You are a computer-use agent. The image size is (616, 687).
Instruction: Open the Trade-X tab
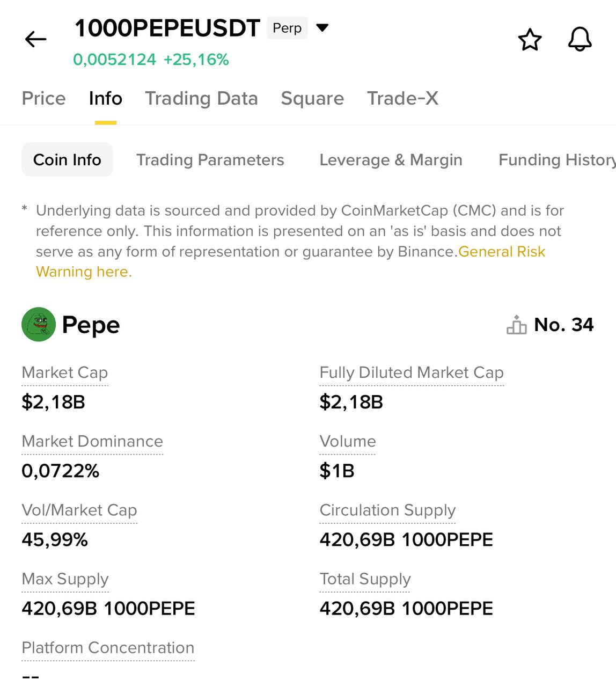tap(402, 98)
